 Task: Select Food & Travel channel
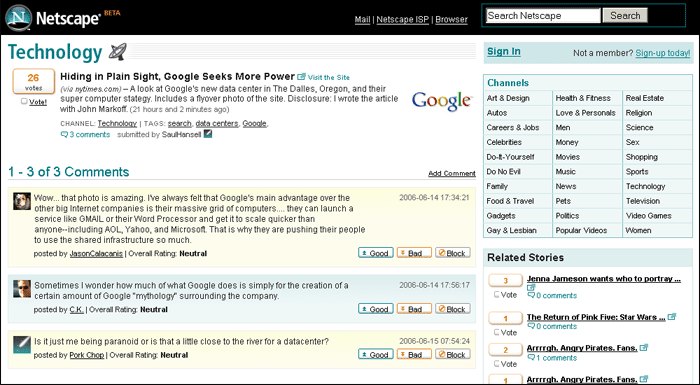point(510,201)
